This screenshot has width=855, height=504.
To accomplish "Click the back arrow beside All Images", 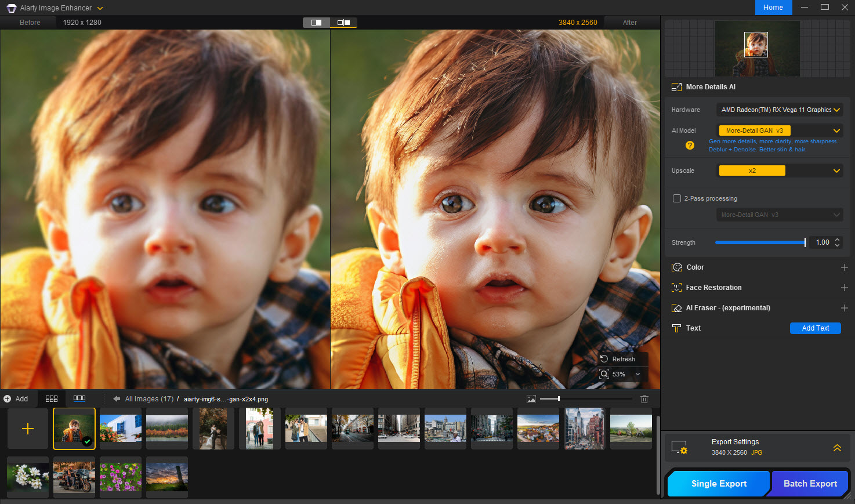I will 117,399.
